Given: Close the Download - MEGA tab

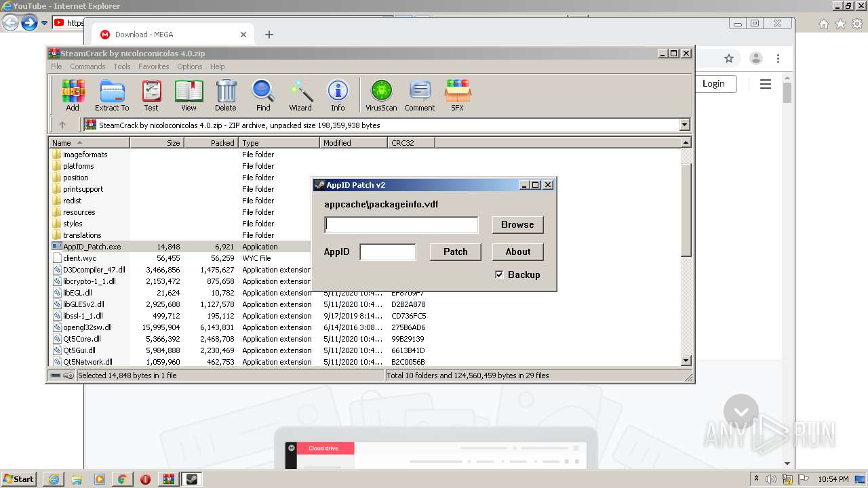Looking at the screenshot, I should pos(243,35).
